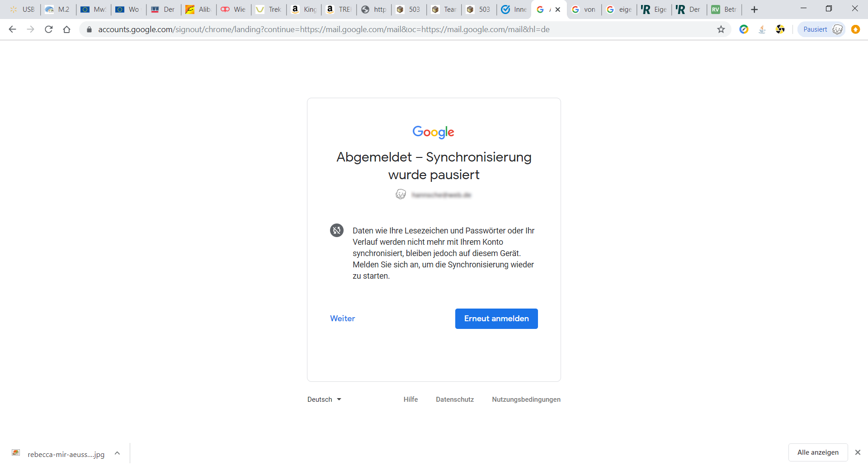Click the forward navigation arrow
Viewport: 868px width, 466px height.
coord(30,29)
